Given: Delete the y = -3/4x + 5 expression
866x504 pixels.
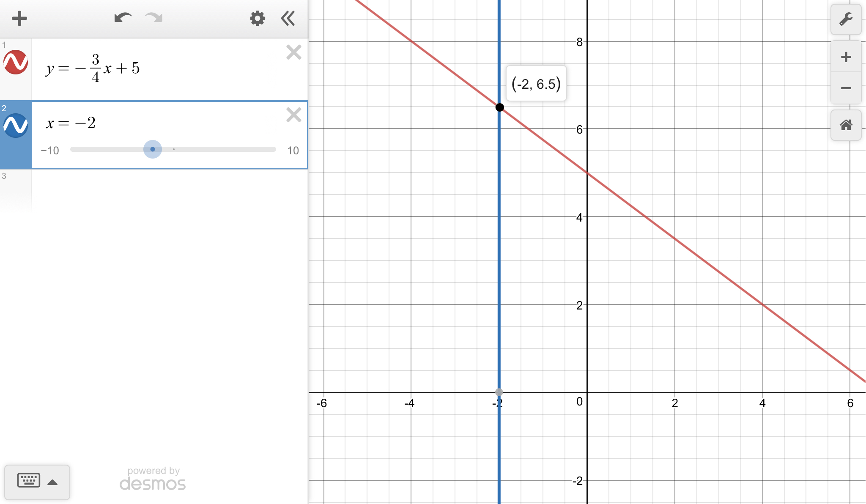Looking at the screenshot, I should (x=293, y=52).
